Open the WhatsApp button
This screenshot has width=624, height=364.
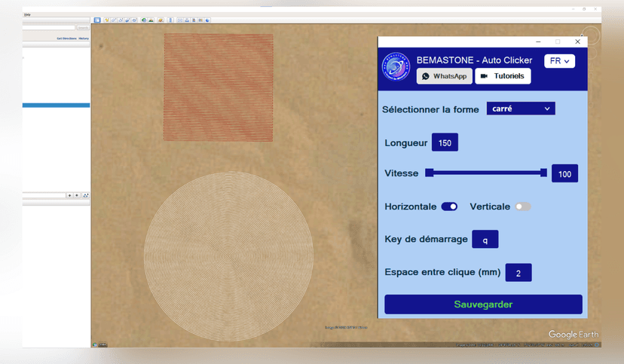click(x=444, y=76)
